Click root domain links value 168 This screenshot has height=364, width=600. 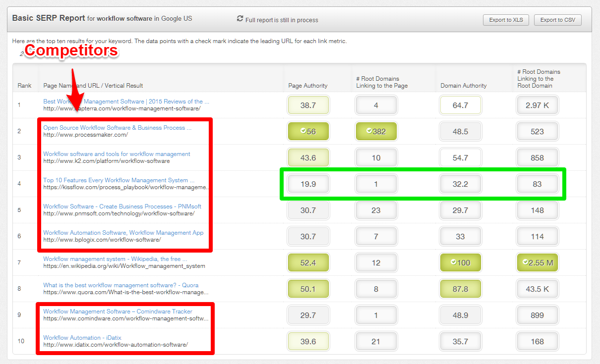pos(537,342)
